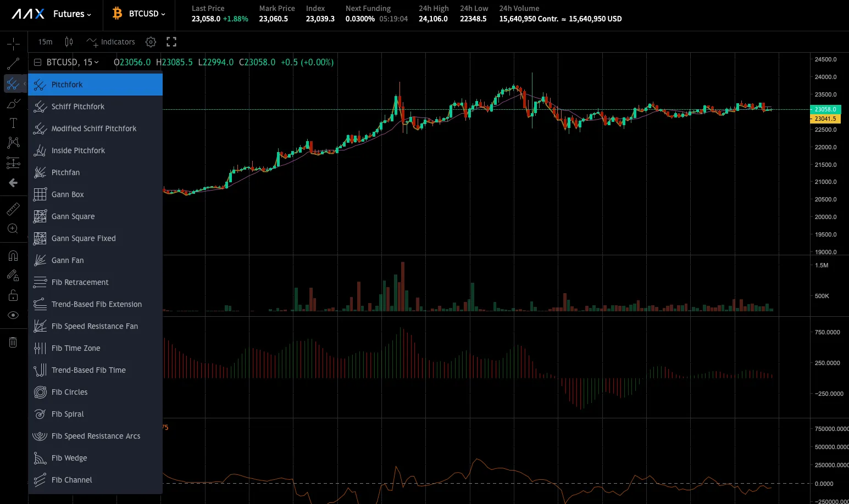Select the Trend Line drawing tool
This screenshot has height=504, width=849.
click(x=13, y=63)
